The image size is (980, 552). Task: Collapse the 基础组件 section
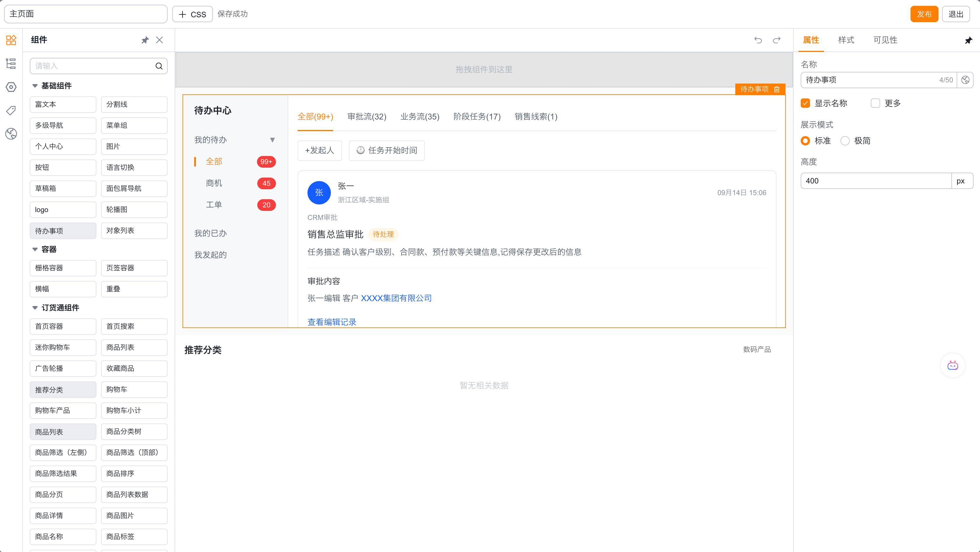(35, 86)
